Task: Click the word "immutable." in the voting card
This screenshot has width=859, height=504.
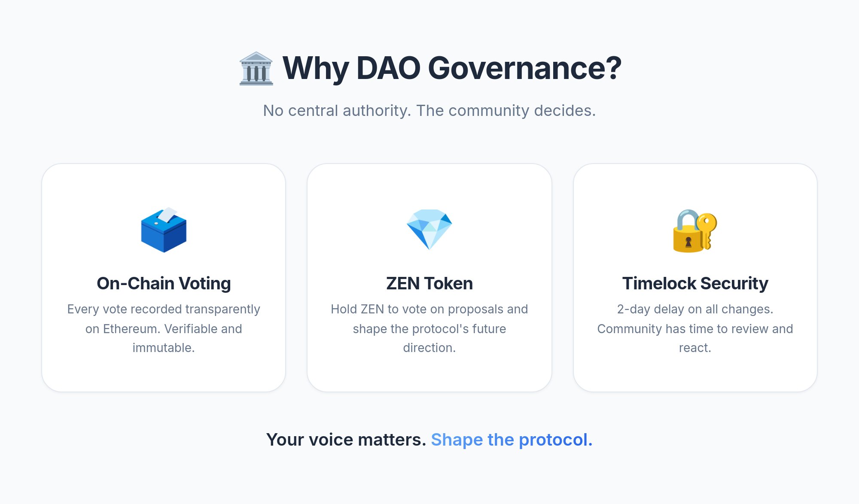Action: tap(164, 348)
